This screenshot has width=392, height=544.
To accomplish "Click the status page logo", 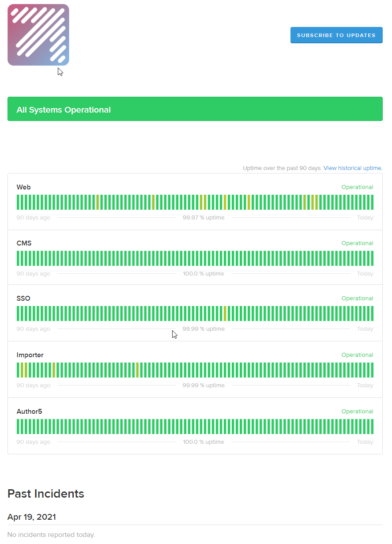I will click(38, 35).
